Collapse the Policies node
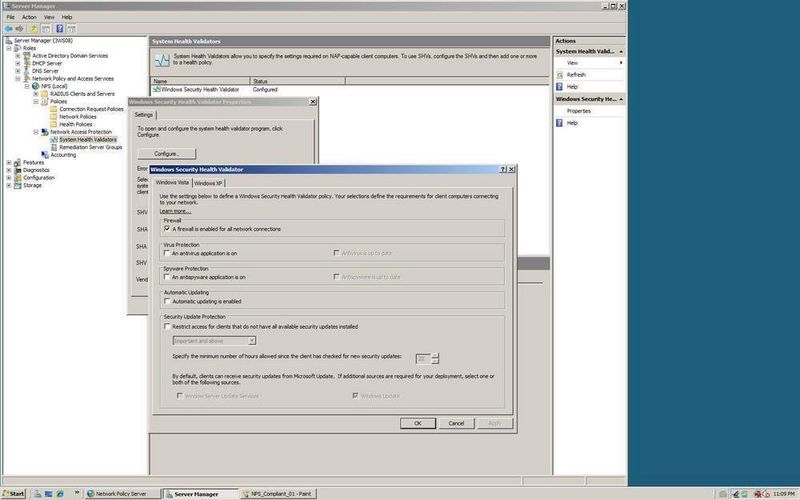The image size is (800, 500). [x=36, y=102]
